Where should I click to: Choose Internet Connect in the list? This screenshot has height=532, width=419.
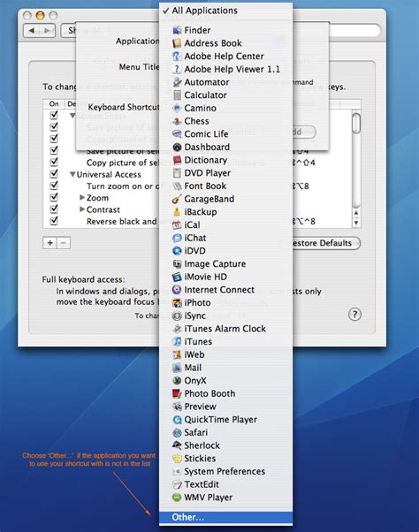[225, 290]
